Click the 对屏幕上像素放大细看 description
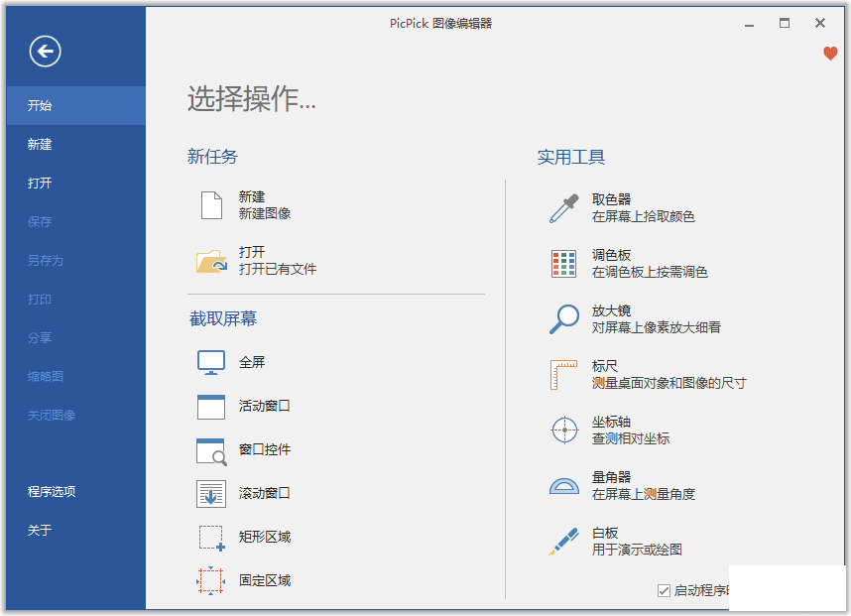Screen dimensions: 851x616 (657, 327)
